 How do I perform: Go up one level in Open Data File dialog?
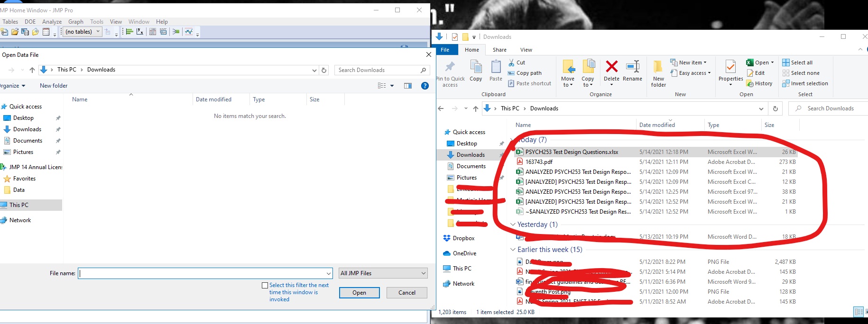(x=32, y=70)
